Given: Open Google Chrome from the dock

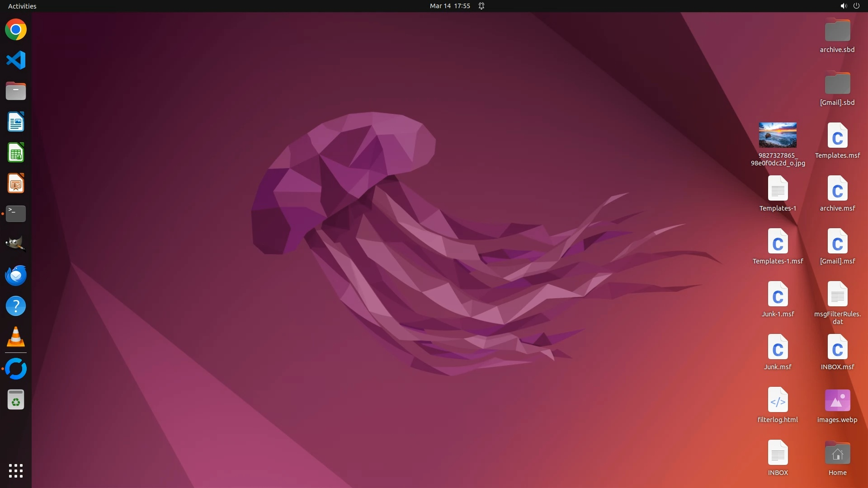Looking at the screenshot, I should (16, 30).
